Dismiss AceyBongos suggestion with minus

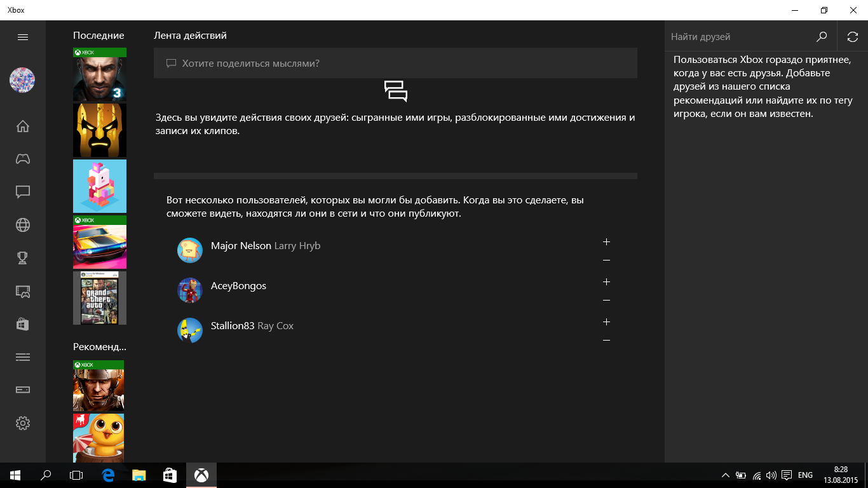(606, 301)
